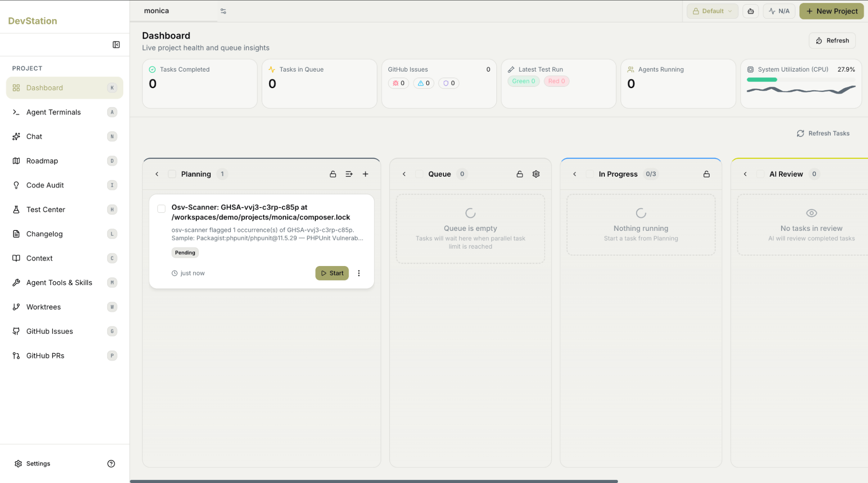The width and height of the screenshot is (868, 483).
Task: Open Dashboard in the sidebar
Action: tap(65, 88)
